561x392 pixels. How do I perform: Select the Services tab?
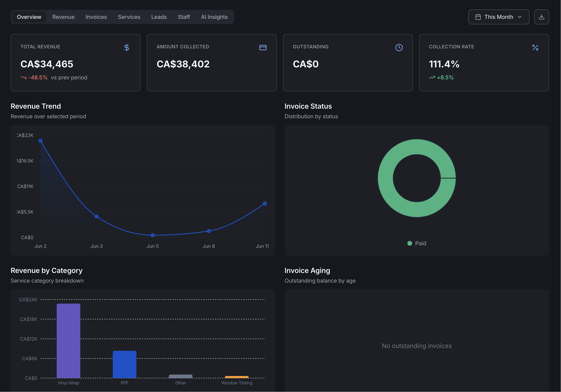[129, 17]
